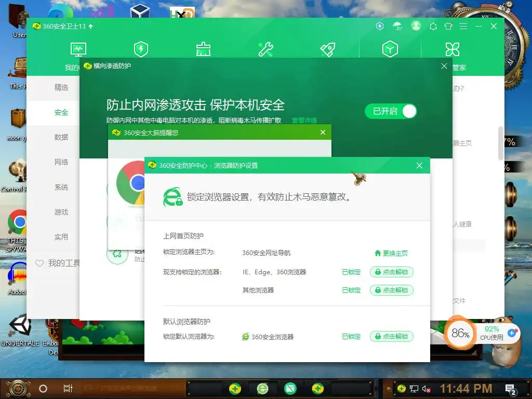Open the four-petal software manager icon

453,49
